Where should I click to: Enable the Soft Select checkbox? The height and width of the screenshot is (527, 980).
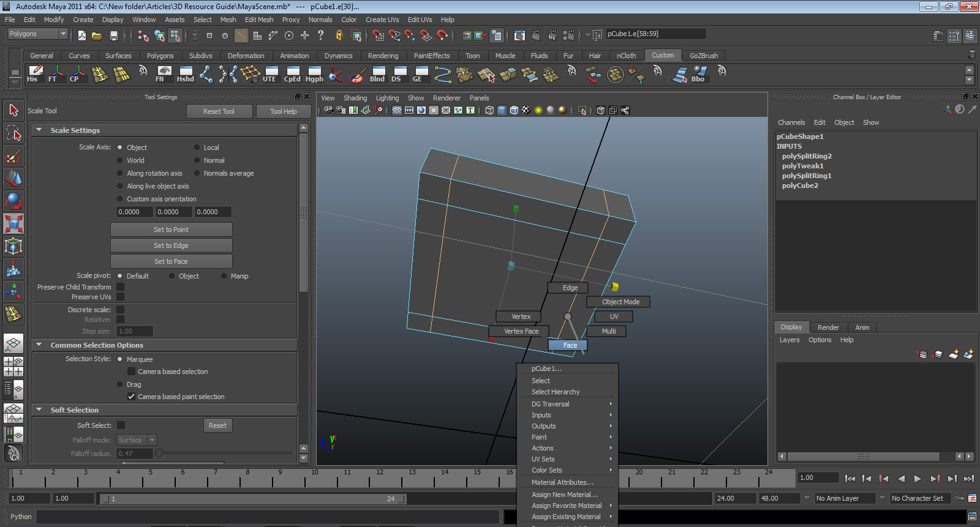click(121, 425)
